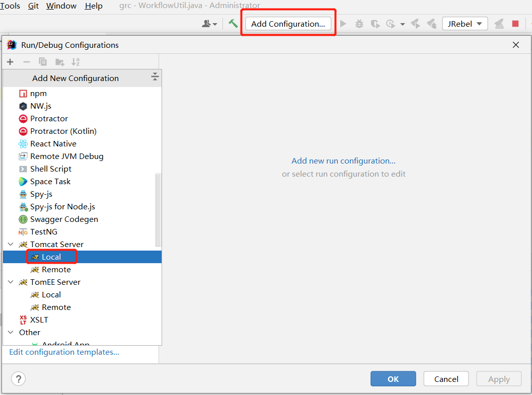Click the Copy configuration icon
The height and width of the screenshot is (395, 532).
pos(43,62)
